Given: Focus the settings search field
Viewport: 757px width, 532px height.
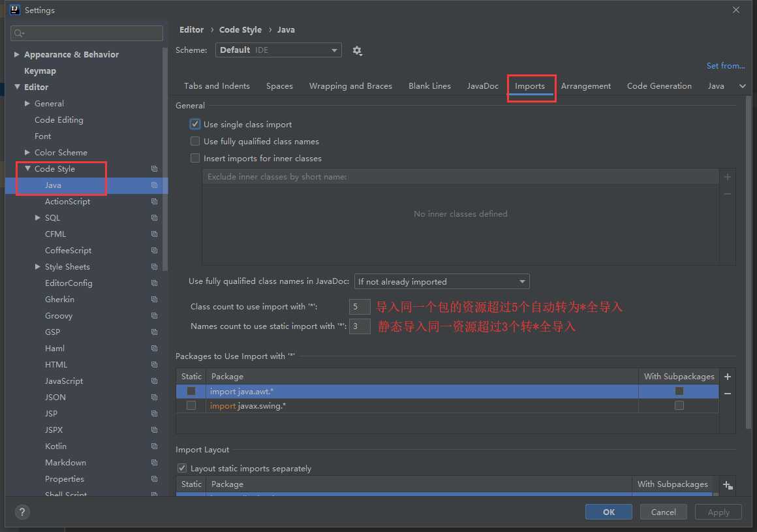Looking at the screenshot, I should (x=87, y=33).
